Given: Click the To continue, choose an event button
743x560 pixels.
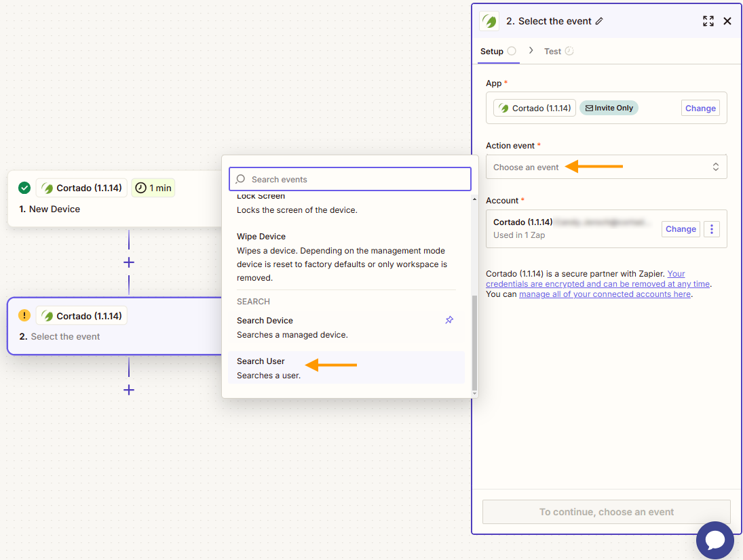Looking at the screenshot, I should click(606, 512).
